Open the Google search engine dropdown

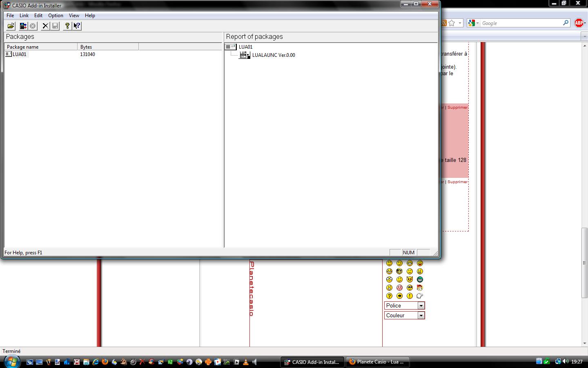point(473,23)
